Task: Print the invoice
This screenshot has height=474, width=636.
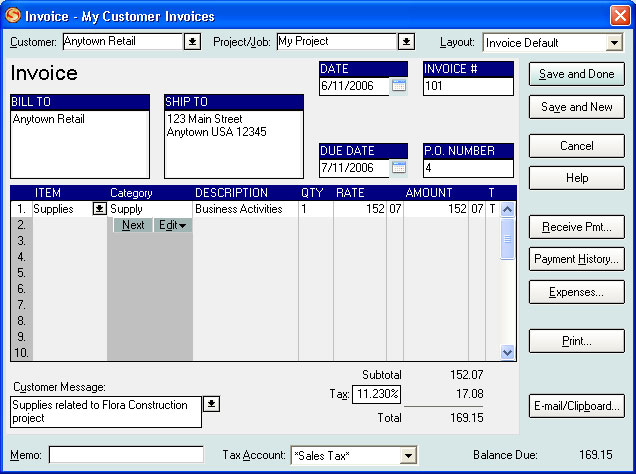Action: (576, 341)
